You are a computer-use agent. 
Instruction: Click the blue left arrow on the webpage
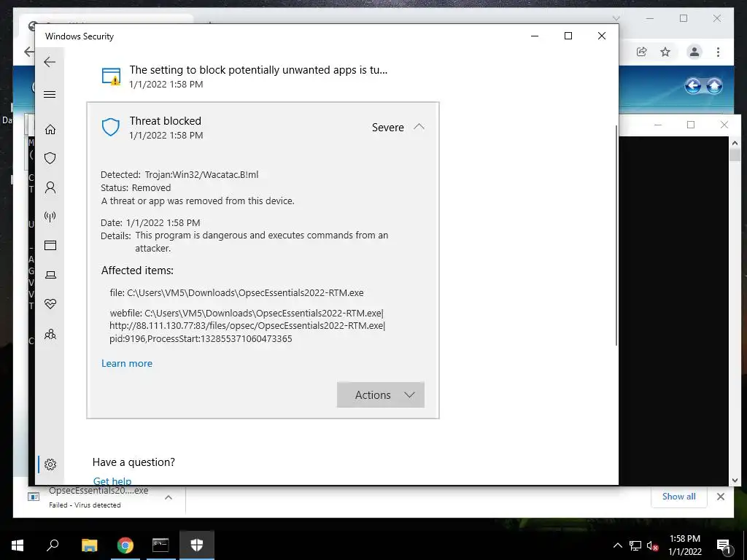[693, 86]
